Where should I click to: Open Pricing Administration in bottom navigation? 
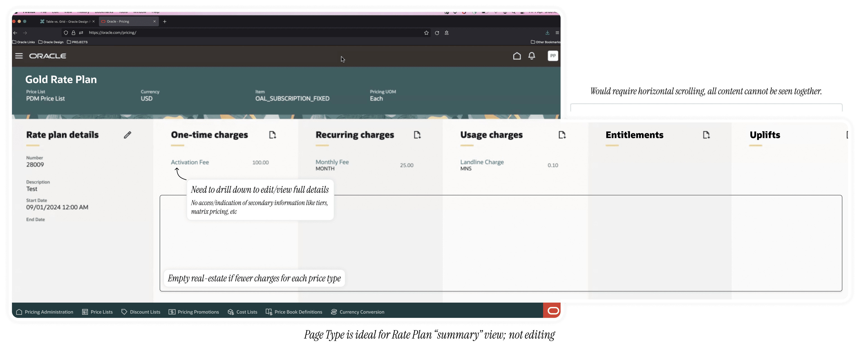[45, 312]
